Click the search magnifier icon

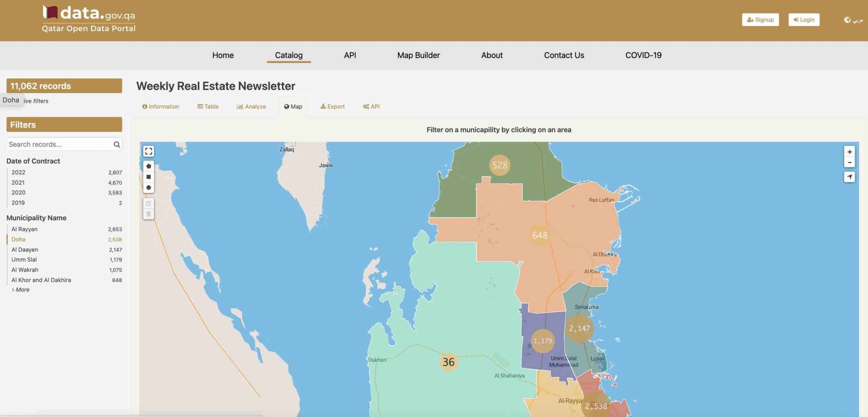coord(117,145)
